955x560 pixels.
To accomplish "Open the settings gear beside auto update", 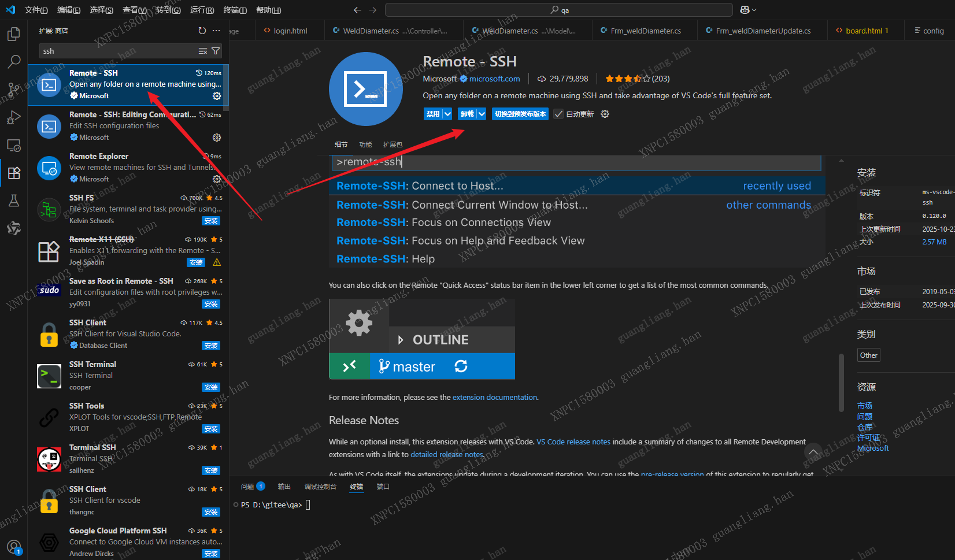I will tap(605, 114).
